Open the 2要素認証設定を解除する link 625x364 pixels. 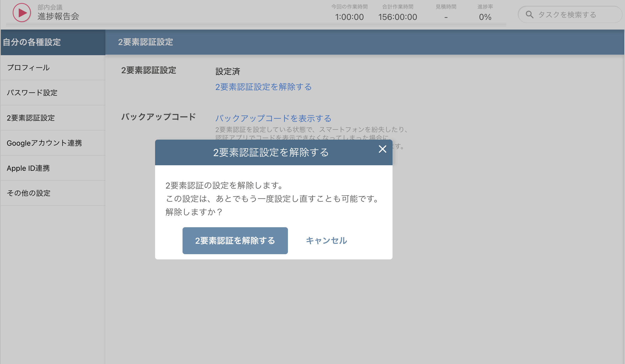click(263, 87)
